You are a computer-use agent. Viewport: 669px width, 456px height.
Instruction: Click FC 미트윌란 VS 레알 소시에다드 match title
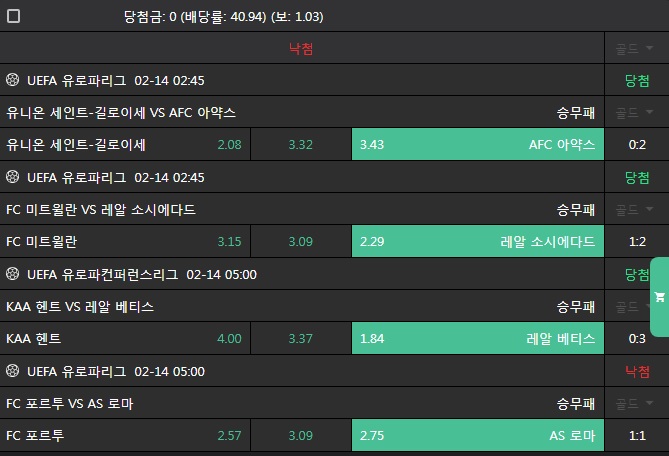click(x=101, y=210)
